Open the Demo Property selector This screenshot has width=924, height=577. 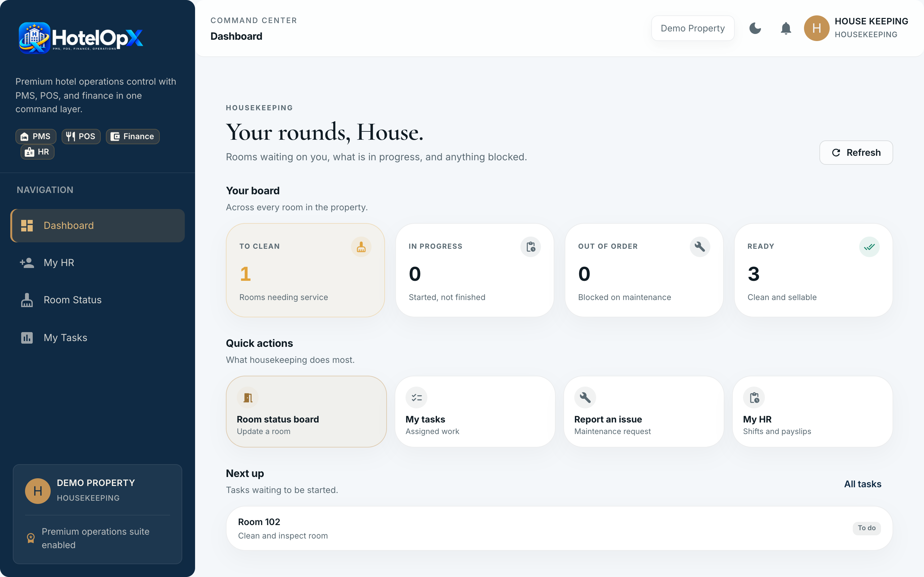(693, 28)
